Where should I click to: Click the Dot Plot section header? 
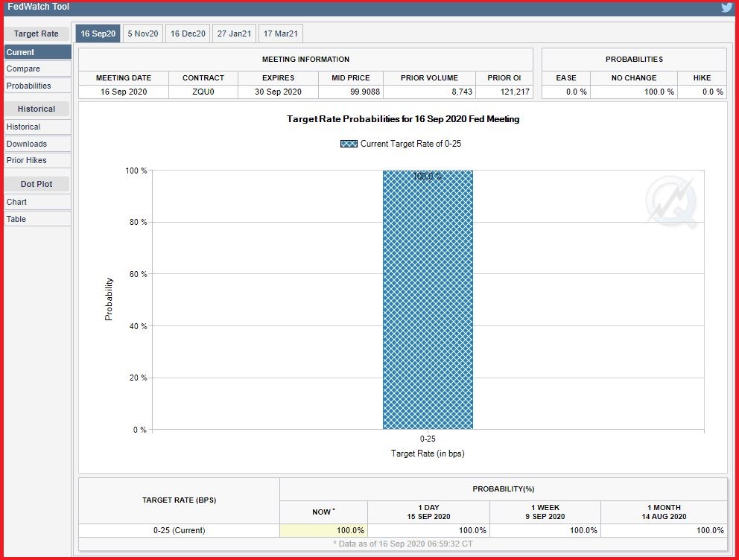[x=37, y=184]
